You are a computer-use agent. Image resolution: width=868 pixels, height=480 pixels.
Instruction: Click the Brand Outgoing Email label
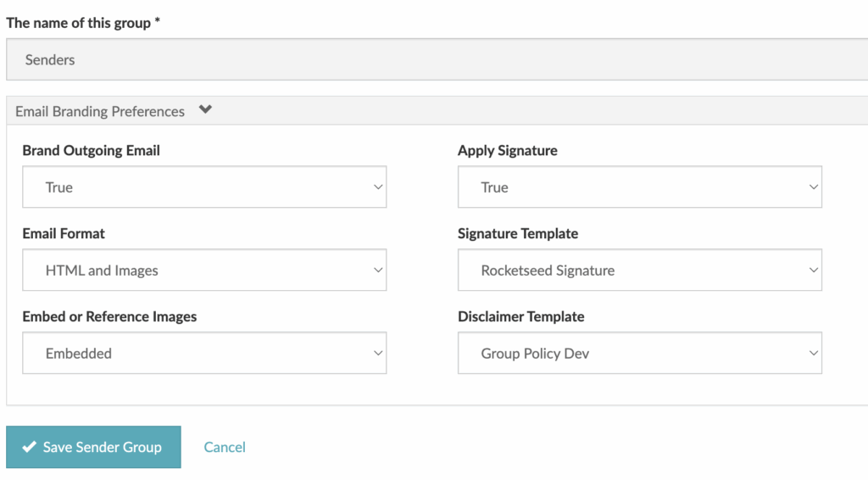[x=91, y=150]
